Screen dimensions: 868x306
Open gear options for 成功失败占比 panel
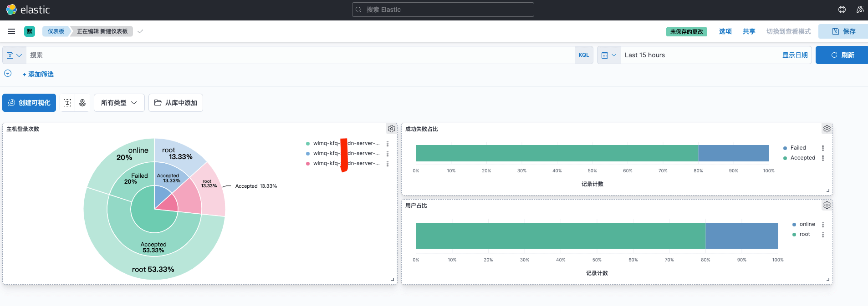(x=827, y=129)
